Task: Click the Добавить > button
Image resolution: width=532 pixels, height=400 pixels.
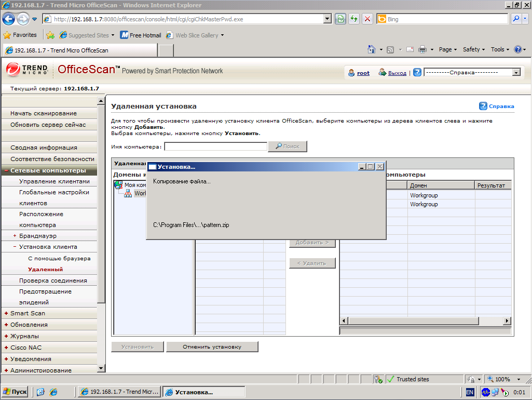Action: coord(312,243)
